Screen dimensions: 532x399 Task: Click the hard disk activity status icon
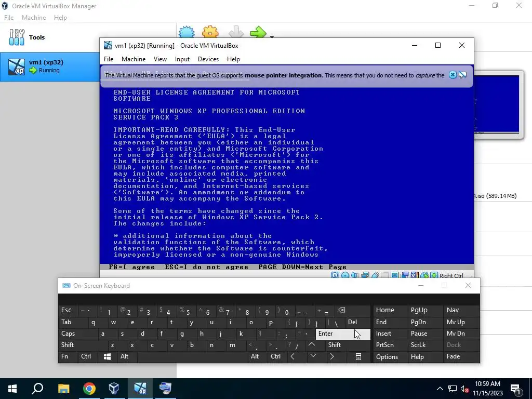click(x=335, y=275)
